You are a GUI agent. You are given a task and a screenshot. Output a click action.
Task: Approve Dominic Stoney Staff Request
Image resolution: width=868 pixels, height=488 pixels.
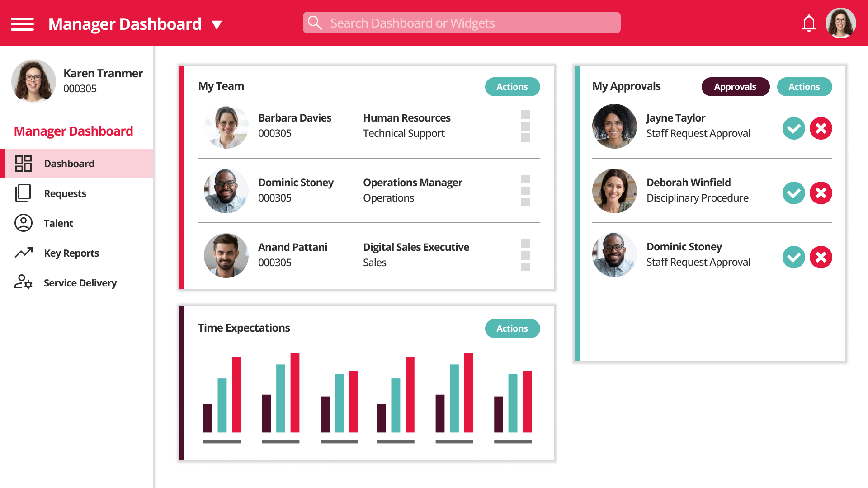pos(793,257)
